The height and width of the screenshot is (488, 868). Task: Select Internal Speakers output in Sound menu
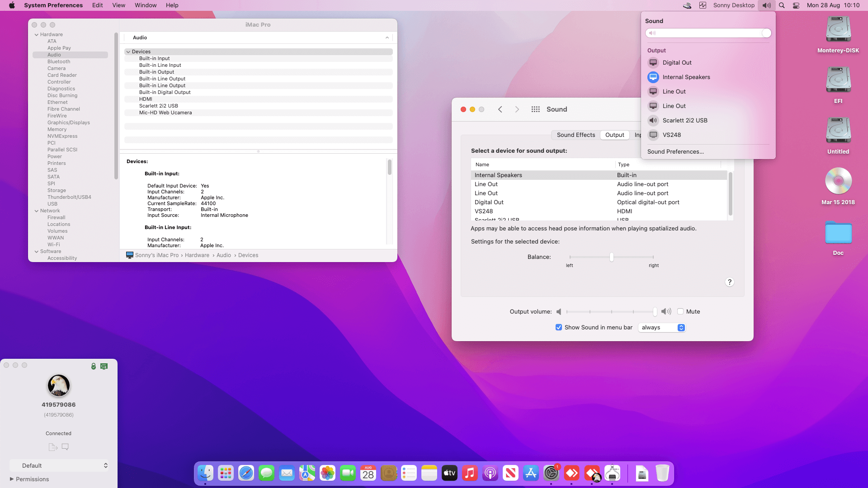click(x=686, y=77)
